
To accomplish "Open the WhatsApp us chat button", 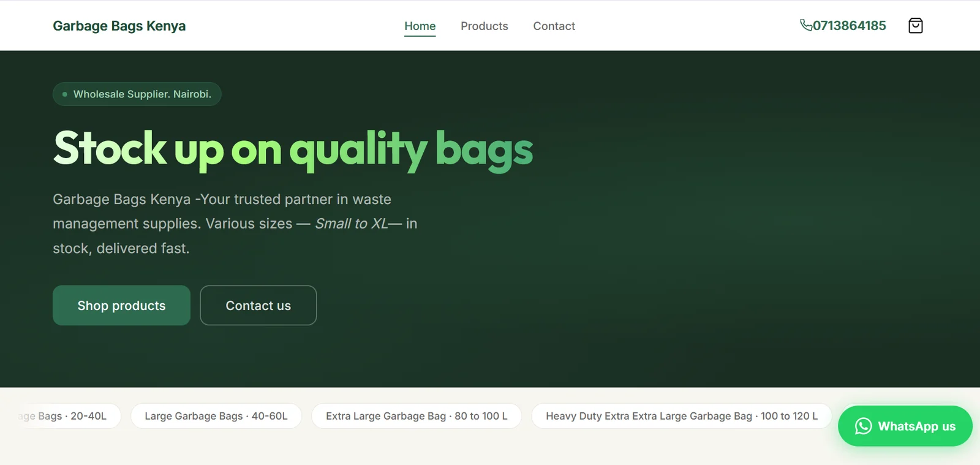I will click(x=905, y=426).
